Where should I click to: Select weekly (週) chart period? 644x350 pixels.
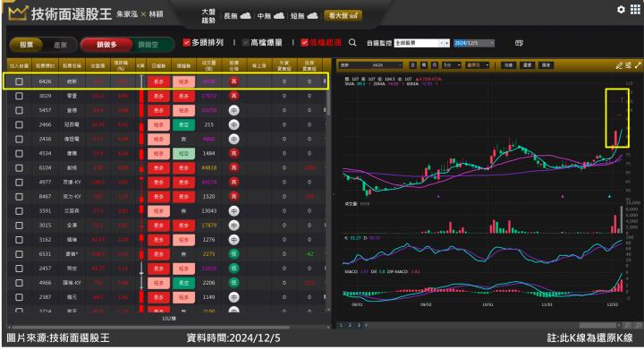[423, 65]
